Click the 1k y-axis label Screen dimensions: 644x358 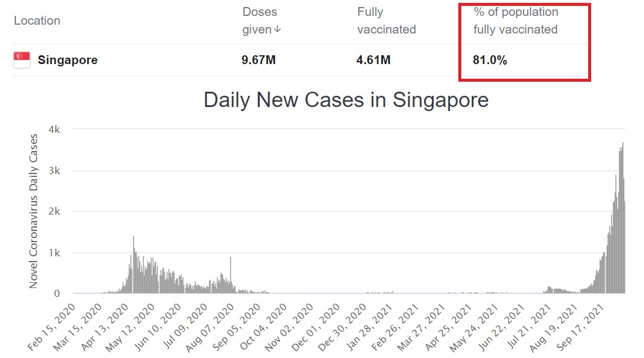coord(54,253)
